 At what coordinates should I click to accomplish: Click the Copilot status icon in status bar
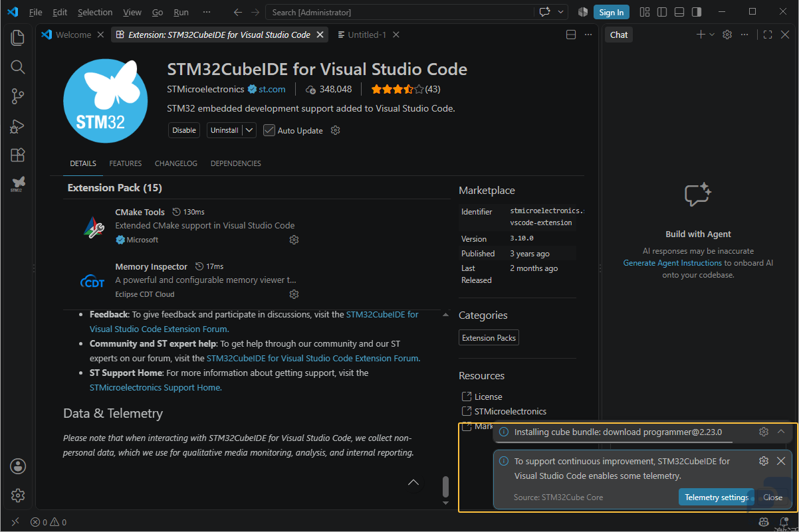tap(764, 522)
